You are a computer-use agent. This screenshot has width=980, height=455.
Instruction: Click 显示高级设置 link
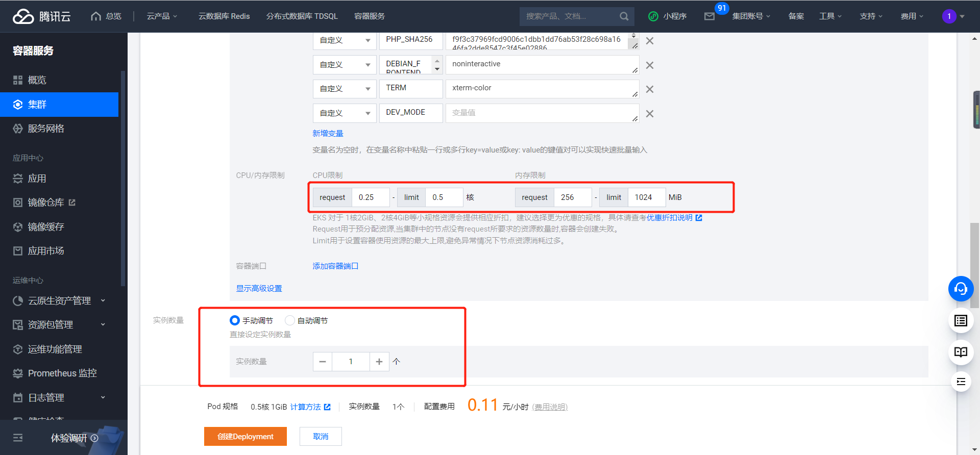click(259, 289)
